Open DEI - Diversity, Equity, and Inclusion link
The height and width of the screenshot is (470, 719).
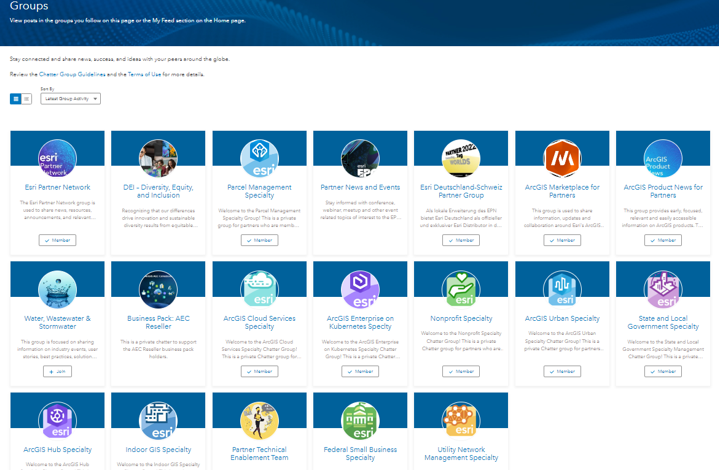158,191
